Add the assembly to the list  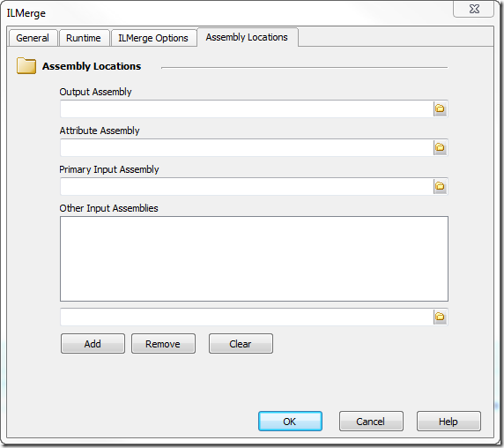pos(93,343)
